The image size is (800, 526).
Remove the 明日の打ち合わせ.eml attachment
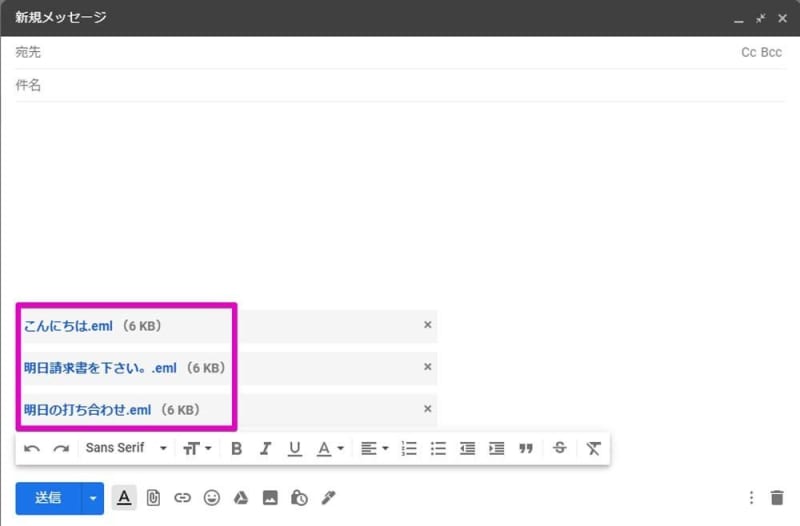[x=428, y=409]
